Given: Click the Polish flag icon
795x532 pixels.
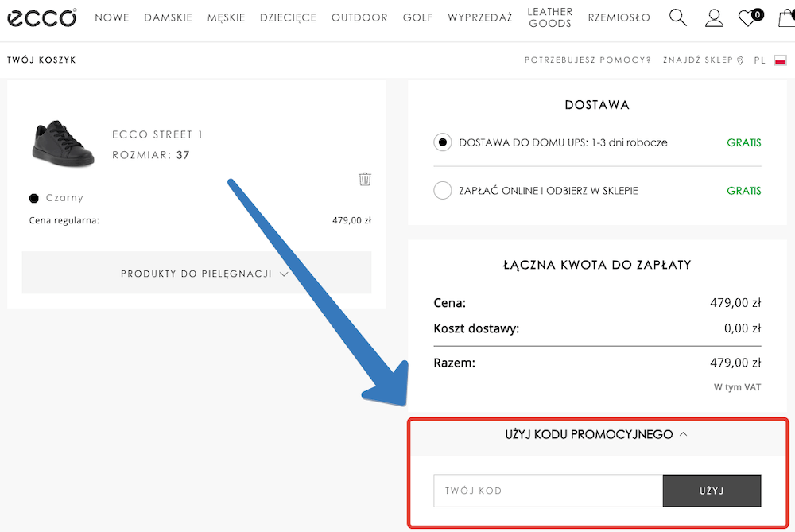Looking at the screenshot, I should click(x=781, y=59).
